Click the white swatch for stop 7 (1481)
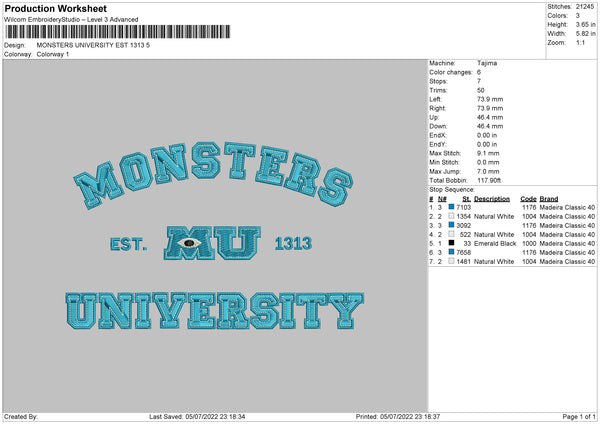 pyautogui.click(x=451, y=261)
